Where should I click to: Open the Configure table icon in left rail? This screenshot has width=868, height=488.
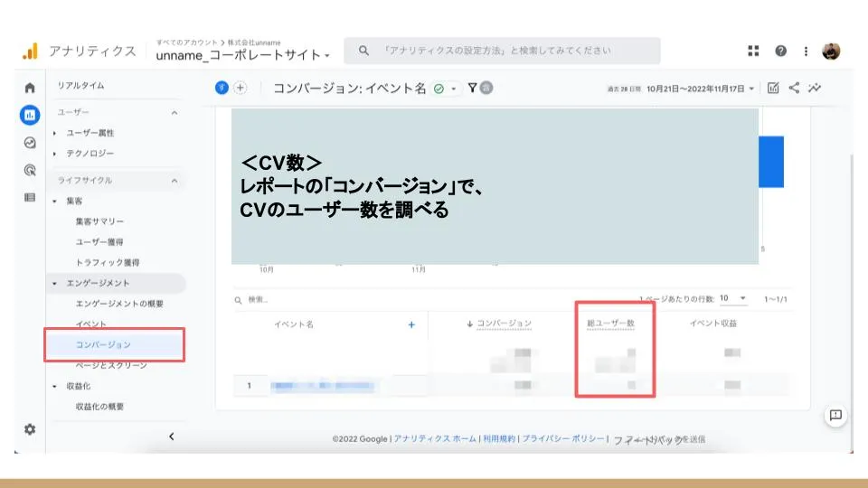pos(30,197)
